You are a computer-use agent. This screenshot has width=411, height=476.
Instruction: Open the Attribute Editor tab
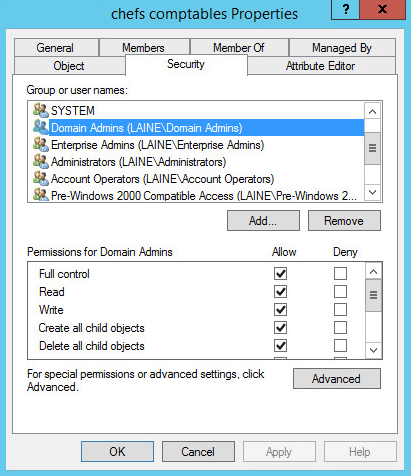321,66
